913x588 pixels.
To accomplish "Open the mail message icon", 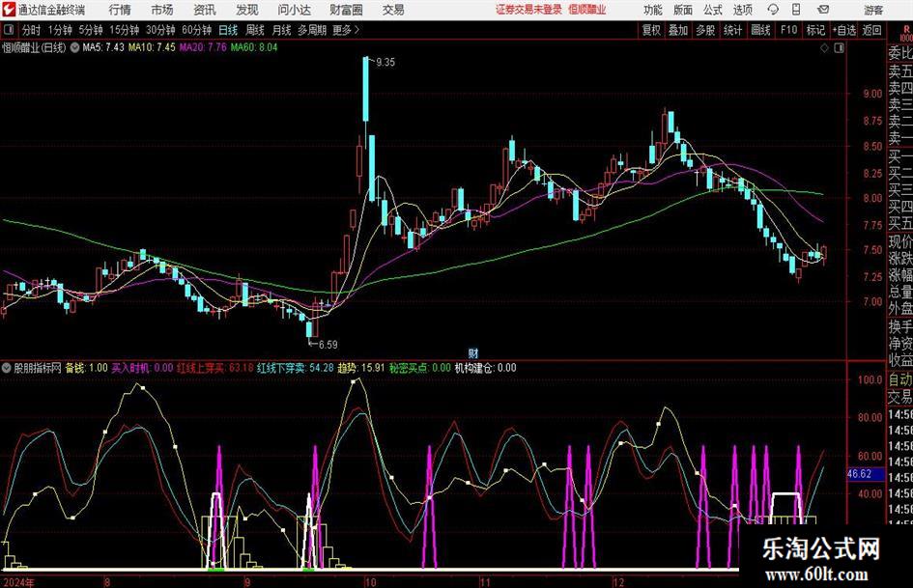I will pyautogui.click(x=823, y=10).
